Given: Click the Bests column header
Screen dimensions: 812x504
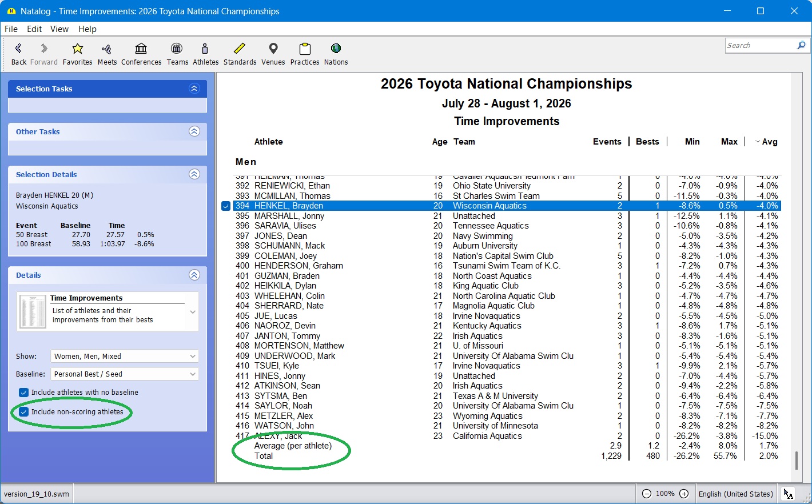Looking at the screenshot, I should pyautogui.click(x=647, y=142).
